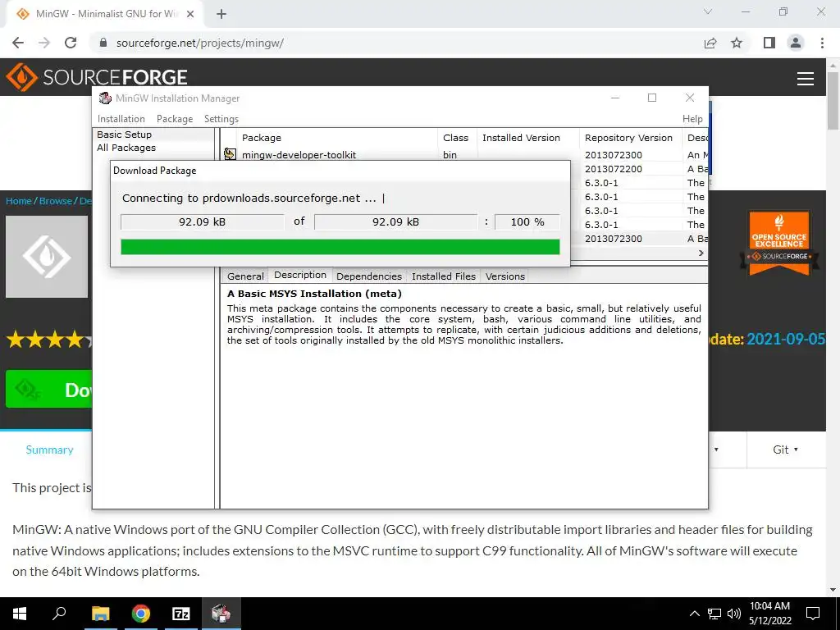Image resolution: width=840 pixels, height=630 pixels.
Task: Click the Home breadcrumb link
Action: coord(19,201)
